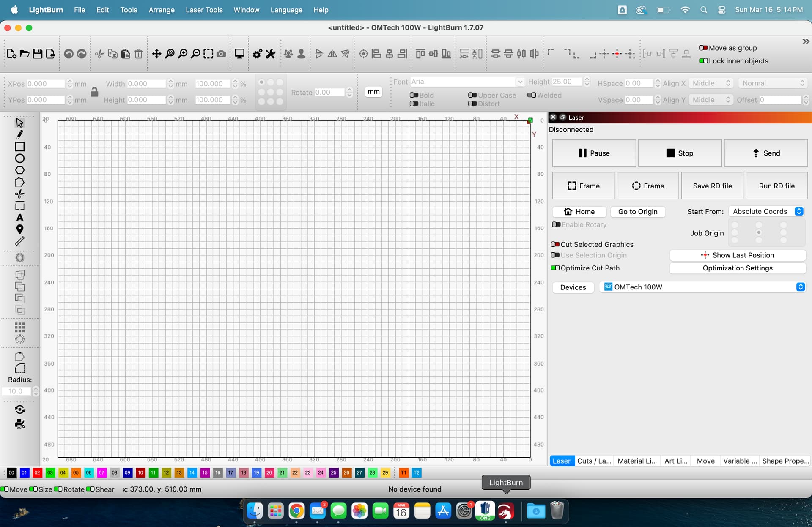Switch to the Cuts / Layers tab
This screenshot has width=812, height=527.
(594, 461)
